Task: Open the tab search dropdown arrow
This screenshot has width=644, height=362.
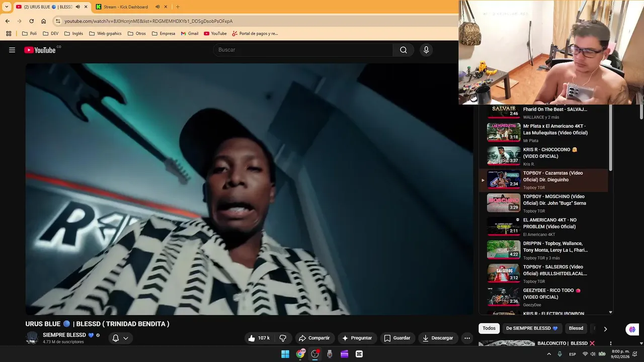Action: (x=7, y=7)
